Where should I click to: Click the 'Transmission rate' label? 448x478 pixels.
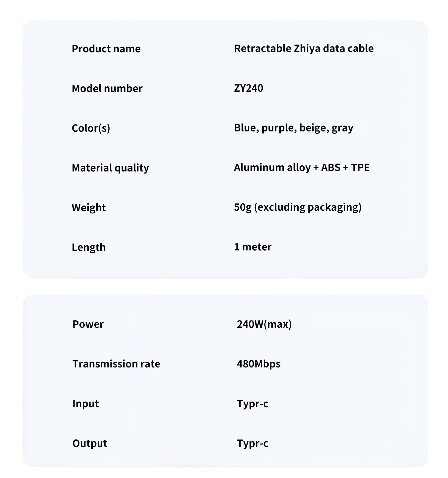tap(116, 364)
